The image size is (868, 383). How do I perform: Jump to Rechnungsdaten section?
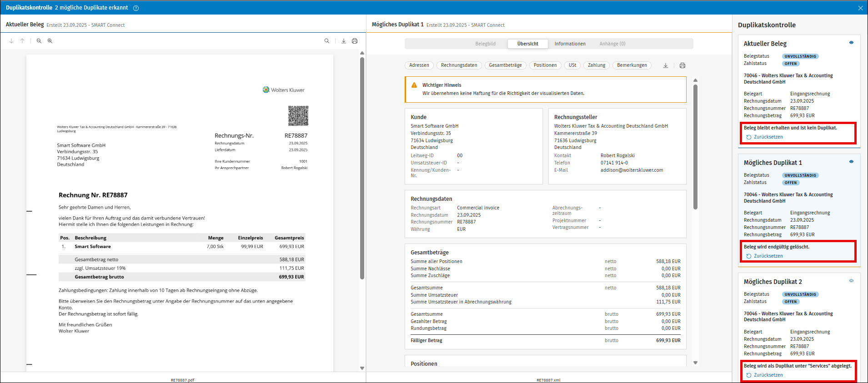coord(459,65)
